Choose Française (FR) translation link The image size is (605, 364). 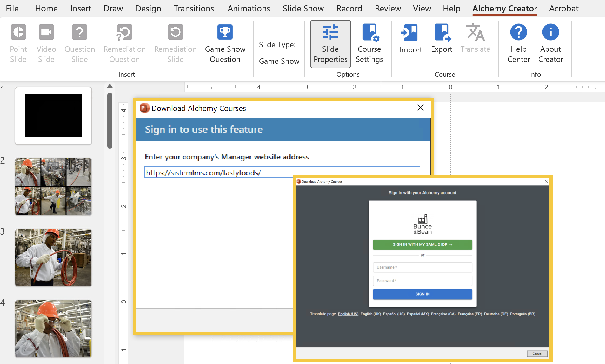[x=469, y=314]
